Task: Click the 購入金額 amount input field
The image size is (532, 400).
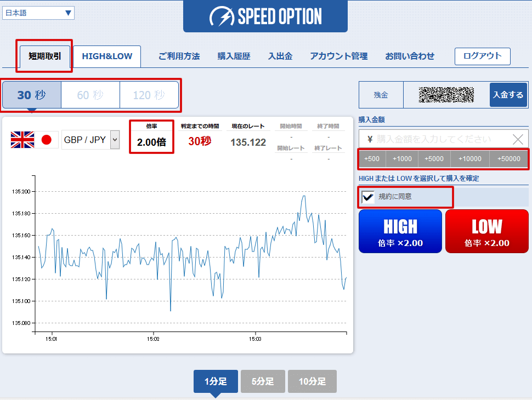Action: 444,139
